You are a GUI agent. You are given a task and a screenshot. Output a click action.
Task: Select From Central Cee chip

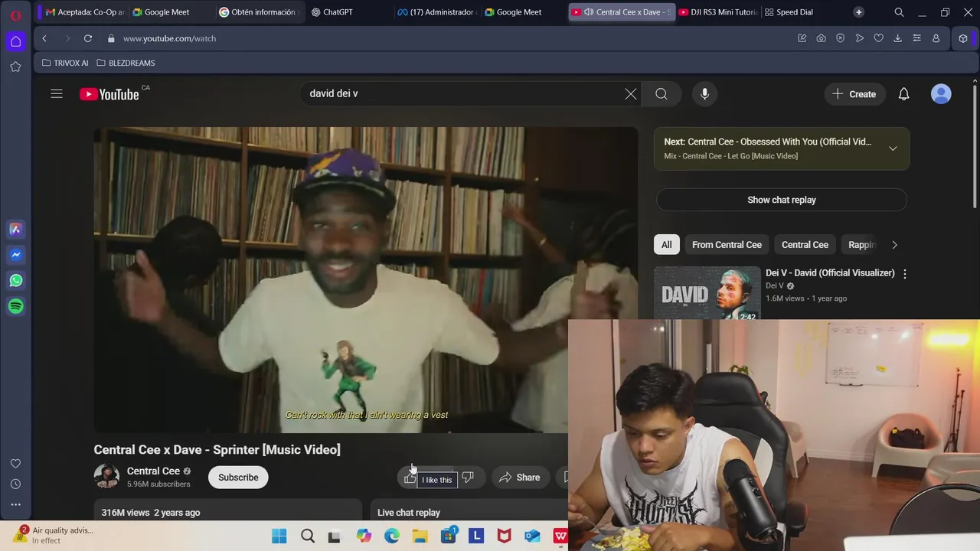727,245
